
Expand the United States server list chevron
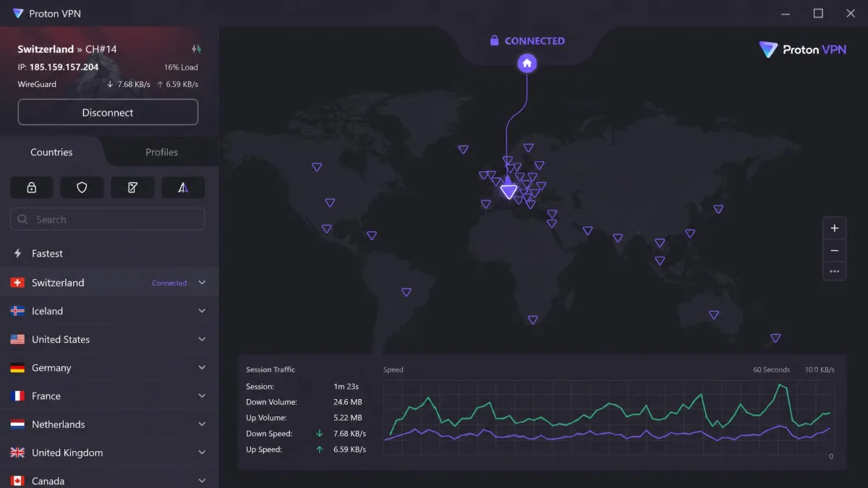click(x=202, y=339)
